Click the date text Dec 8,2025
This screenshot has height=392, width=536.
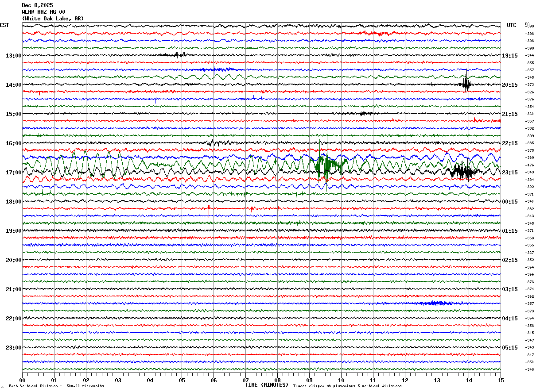(x=37, y=5)
